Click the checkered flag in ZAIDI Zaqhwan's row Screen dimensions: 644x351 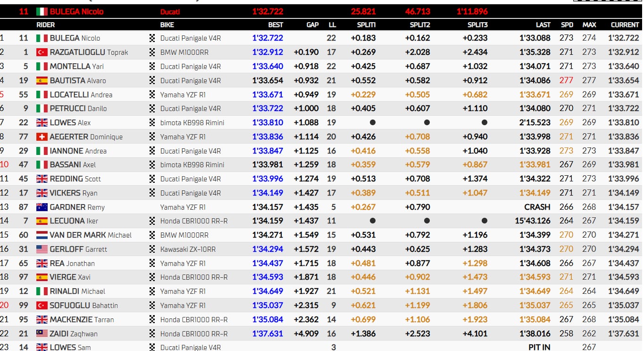point(152,334)
